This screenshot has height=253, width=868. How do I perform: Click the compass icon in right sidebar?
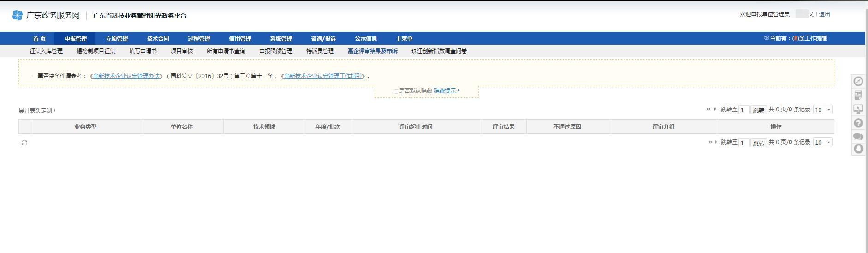pyautogui.click(x=858, y=81)
